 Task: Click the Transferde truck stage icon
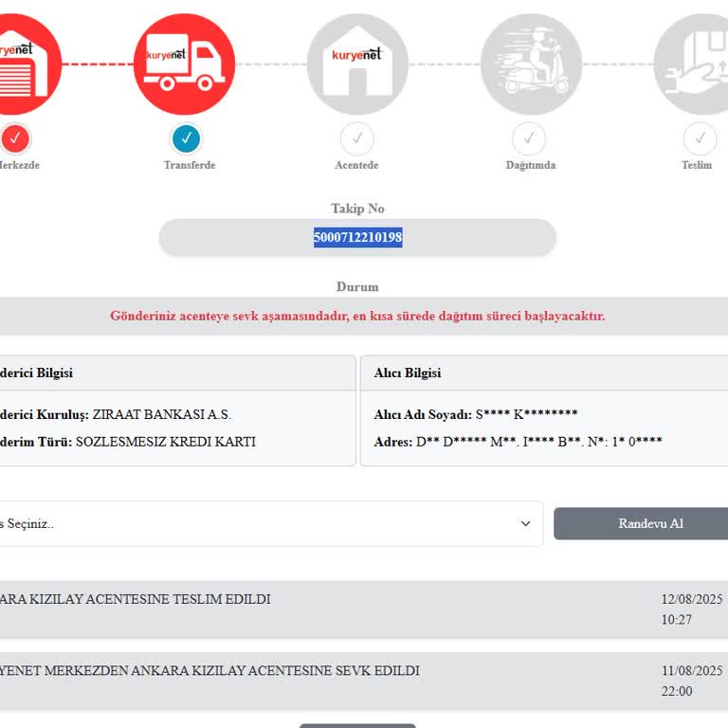click(184, 64)
